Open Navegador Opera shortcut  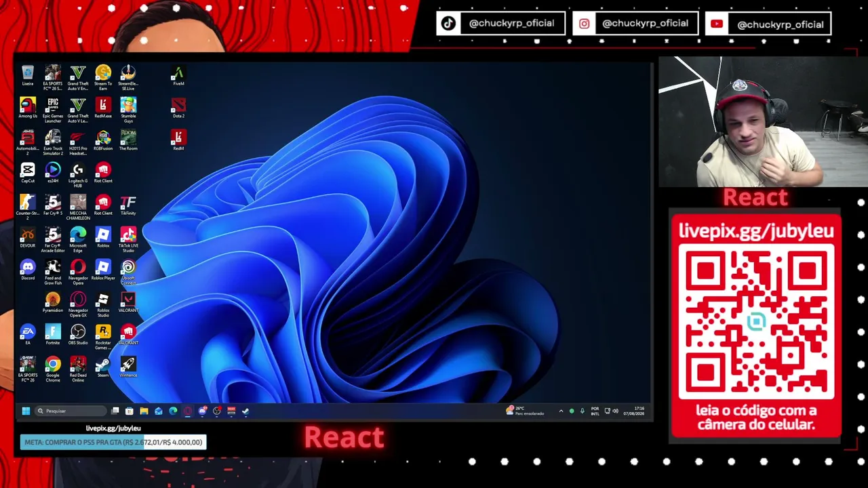tap(78, 273)
